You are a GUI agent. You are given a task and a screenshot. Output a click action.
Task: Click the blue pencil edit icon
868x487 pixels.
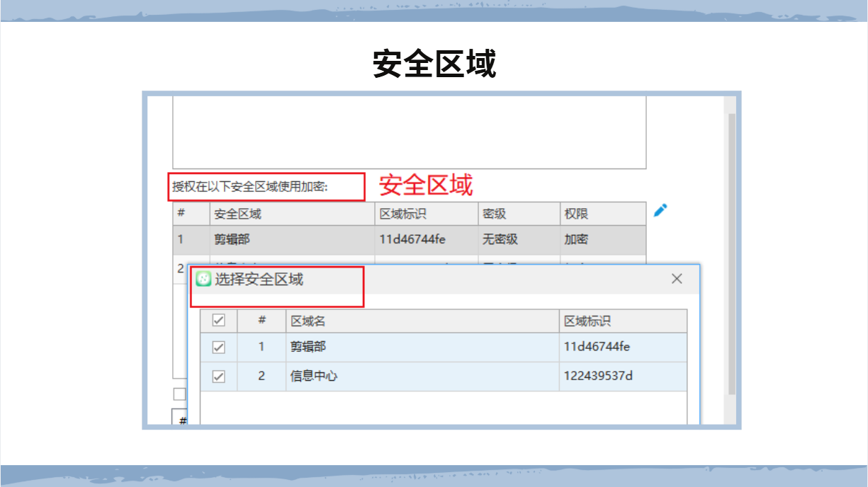pos(660,210)
